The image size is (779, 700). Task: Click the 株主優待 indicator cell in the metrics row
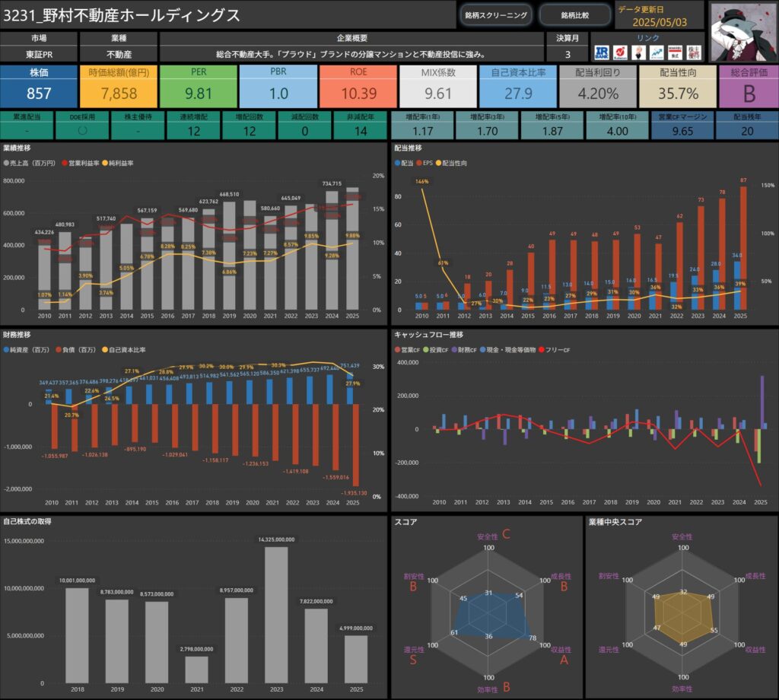[x=138, y=126]
